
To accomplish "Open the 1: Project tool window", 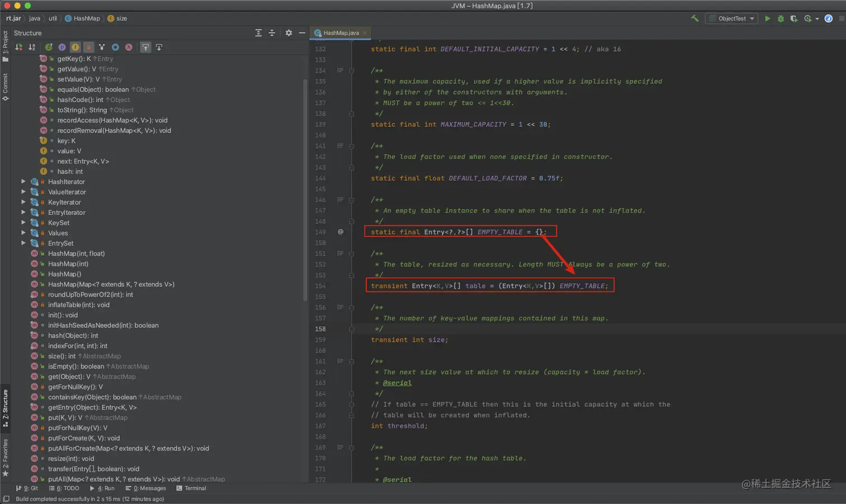I will pyautogui.click(x=5, y=46).
